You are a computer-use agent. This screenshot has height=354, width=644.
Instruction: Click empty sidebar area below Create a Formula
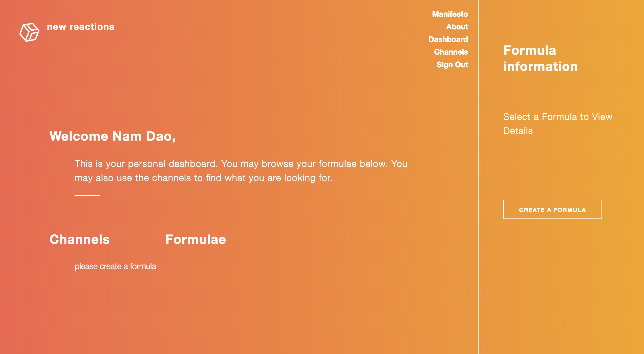click(x=556, y=278)
